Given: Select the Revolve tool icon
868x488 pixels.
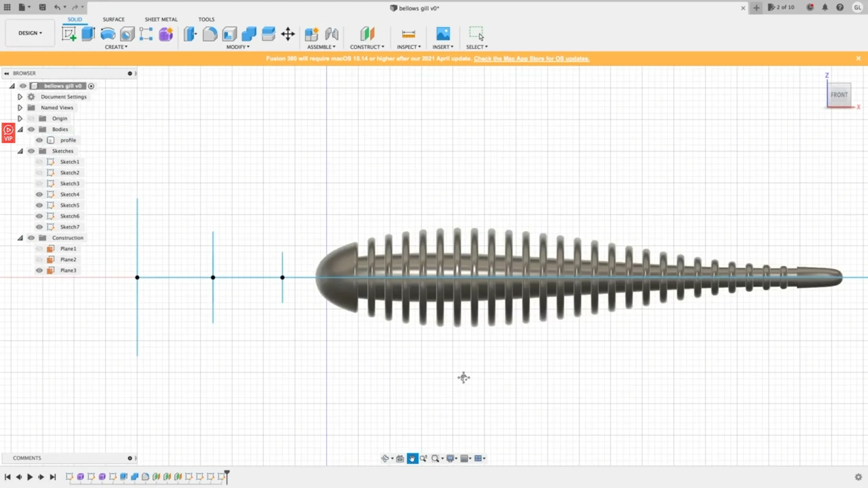Looking at the screenshot, I should tap(108, 34).
